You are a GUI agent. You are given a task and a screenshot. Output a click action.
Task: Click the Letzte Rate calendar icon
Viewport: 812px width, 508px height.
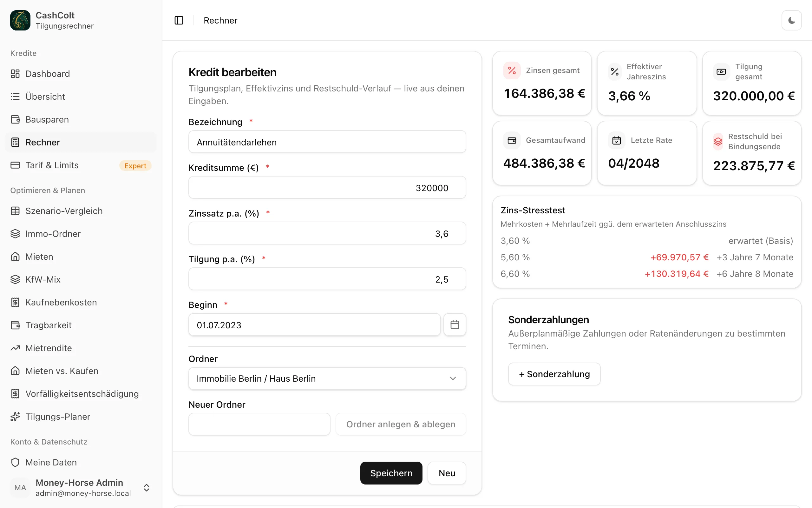616,140
